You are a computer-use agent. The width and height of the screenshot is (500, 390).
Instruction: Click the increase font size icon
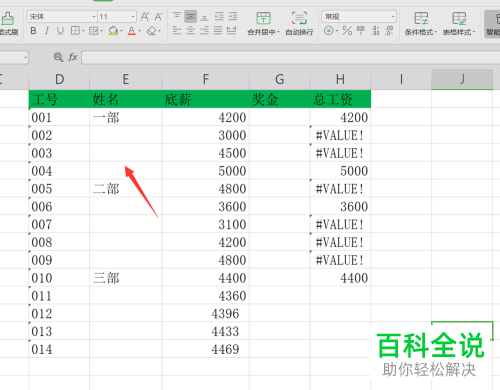click(x=145, y=16)
